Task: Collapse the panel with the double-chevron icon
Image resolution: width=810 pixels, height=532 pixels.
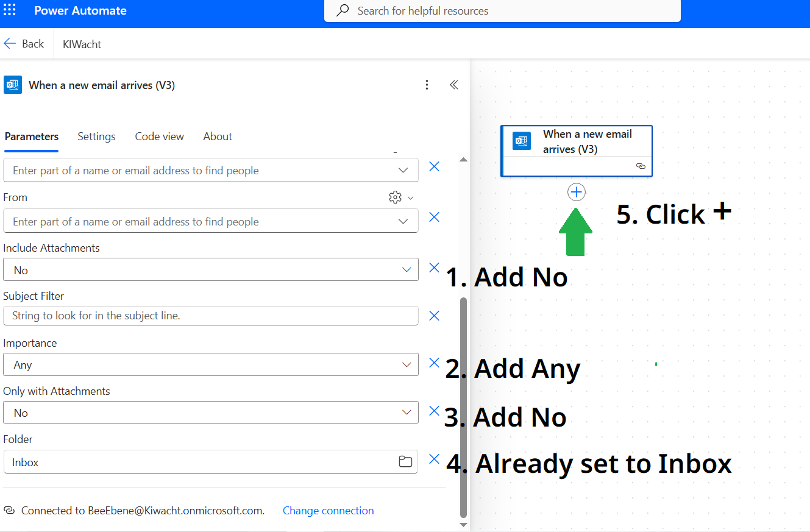Action: click(x=453, y=85)
